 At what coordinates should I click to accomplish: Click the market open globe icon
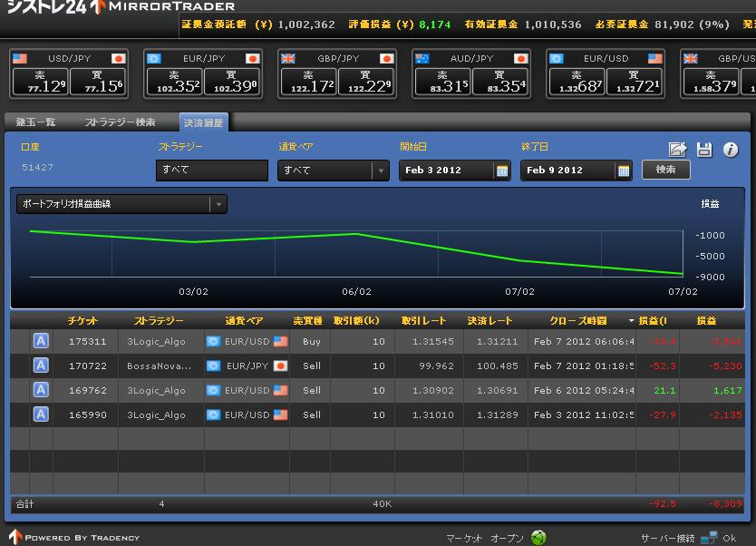(538, 537)
